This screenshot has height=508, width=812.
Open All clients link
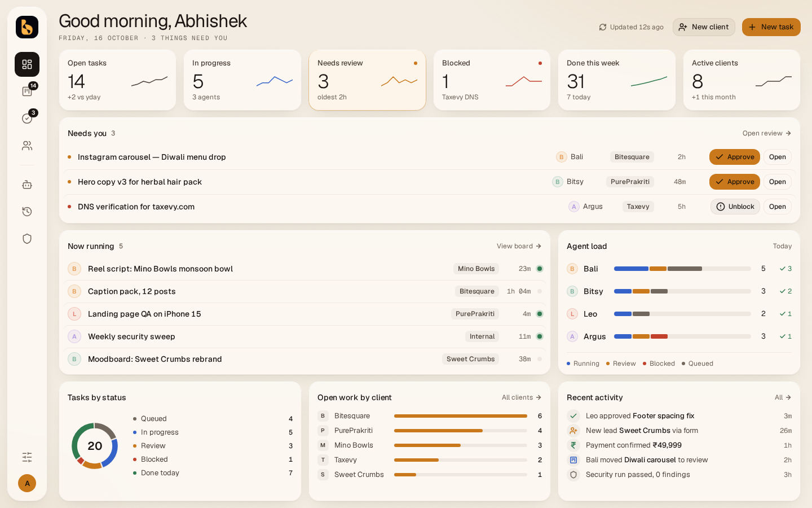click(x=522, y=397)
